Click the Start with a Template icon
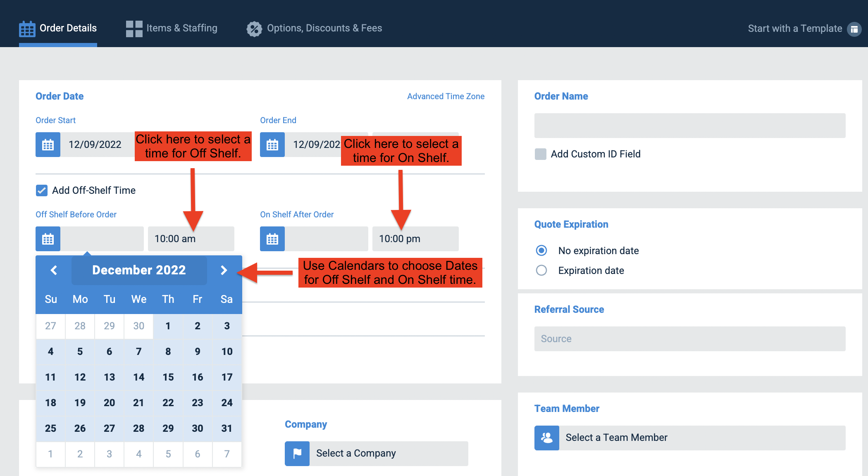Viewport: 868px width, 476px height. coord(854,29)
